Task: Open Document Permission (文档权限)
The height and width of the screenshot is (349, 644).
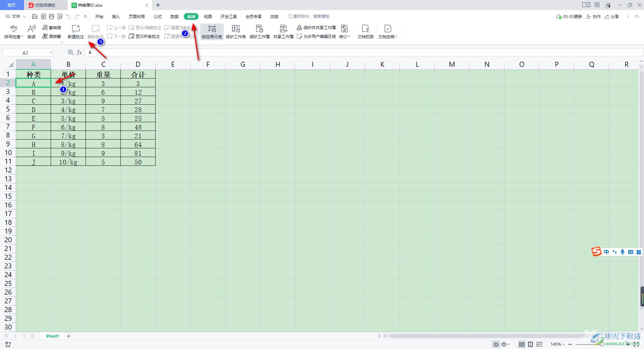Action: pyautogui.click(x=365, y=32)
